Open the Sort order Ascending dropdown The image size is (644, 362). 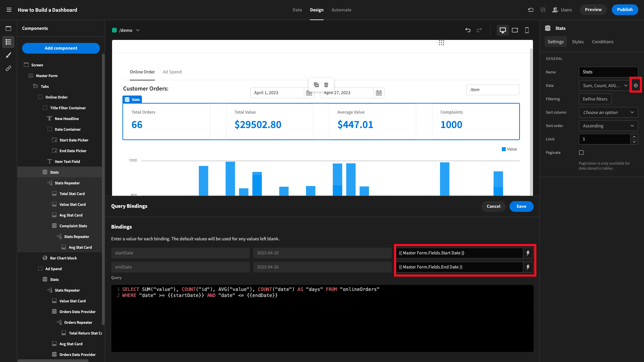point(608,126)
